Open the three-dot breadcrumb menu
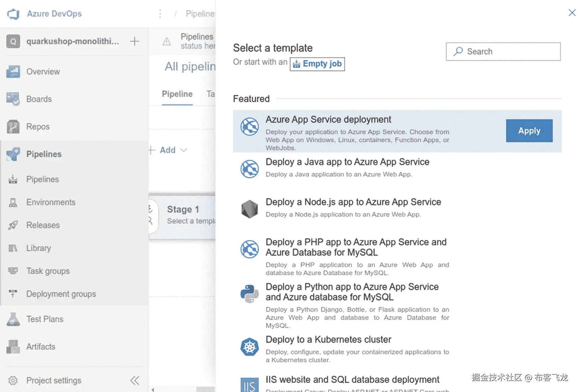This screenshot has width=578, height=392. click(x=160, y=14)
